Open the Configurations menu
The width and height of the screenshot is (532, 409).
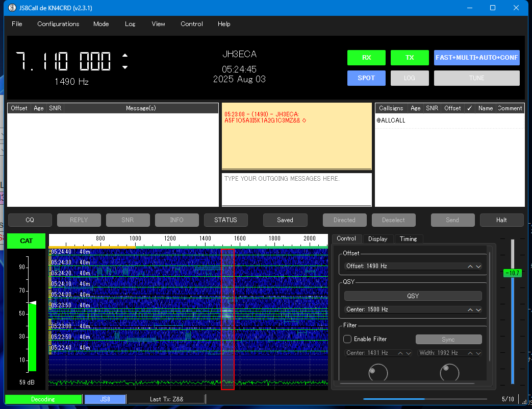pos(58,24)
